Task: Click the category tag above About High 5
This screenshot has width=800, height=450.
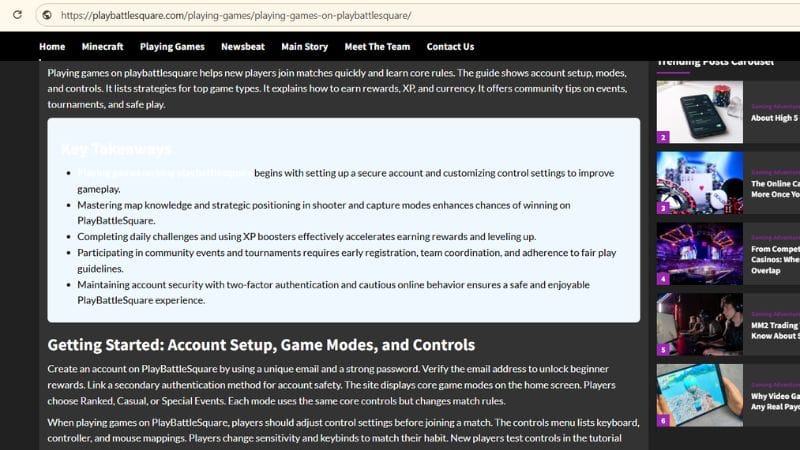Action: [775, 106]
